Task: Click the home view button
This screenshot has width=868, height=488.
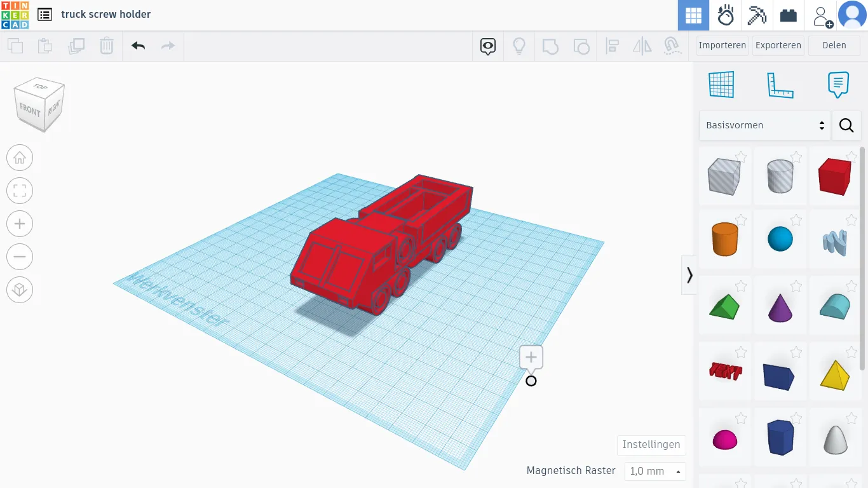Action: (x=20, y=158)
